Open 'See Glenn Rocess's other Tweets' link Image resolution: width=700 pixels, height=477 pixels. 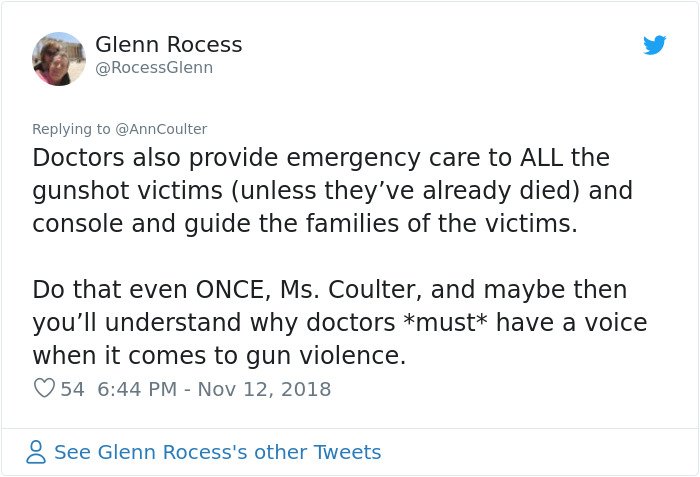coord(217,452)
